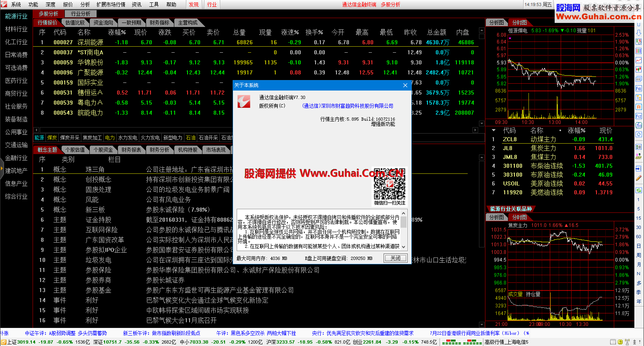Switch to the 机构持股 tab
Screen dimensions: 644x346
188,150
